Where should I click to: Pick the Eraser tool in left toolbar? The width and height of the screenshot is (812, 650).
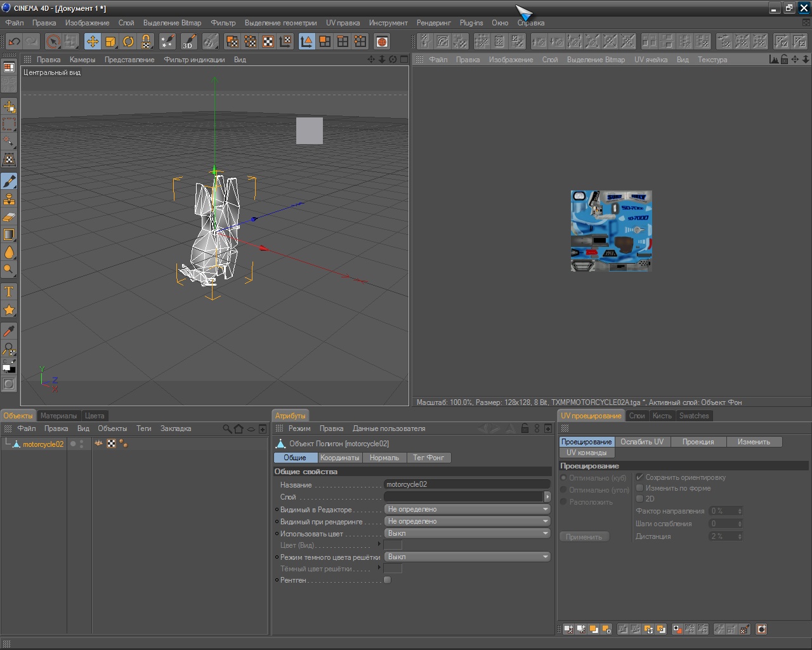pos(9,217)
